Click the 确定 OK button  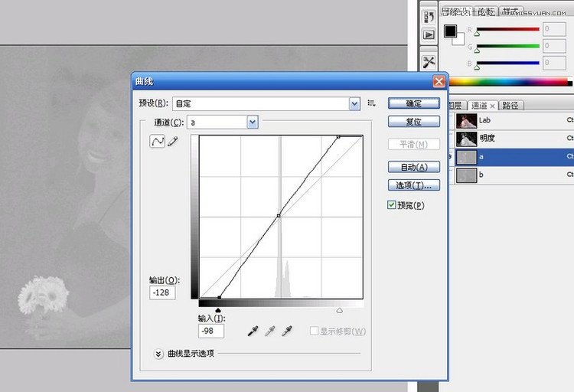pyautogui.click(x=413, y=103)
